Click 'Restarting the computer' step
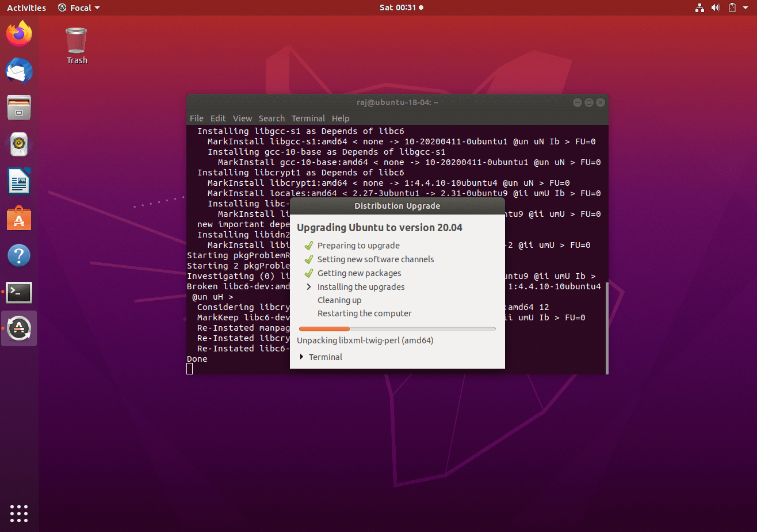757x532 pixels. (365, 313)
